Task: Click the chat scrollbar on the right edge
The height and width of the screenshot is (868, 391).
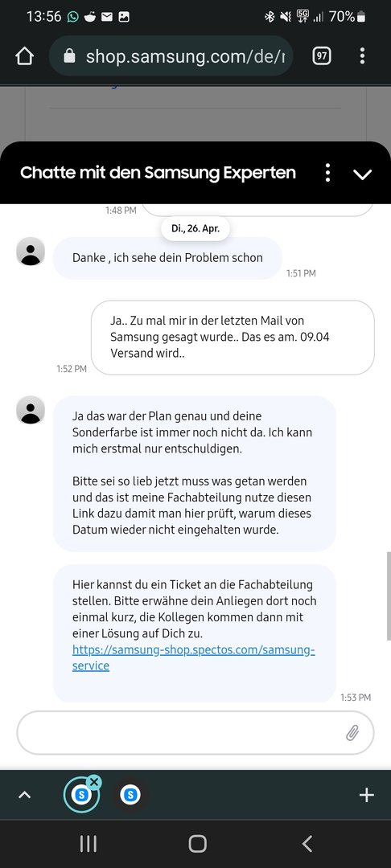Action: coord(389,595)
